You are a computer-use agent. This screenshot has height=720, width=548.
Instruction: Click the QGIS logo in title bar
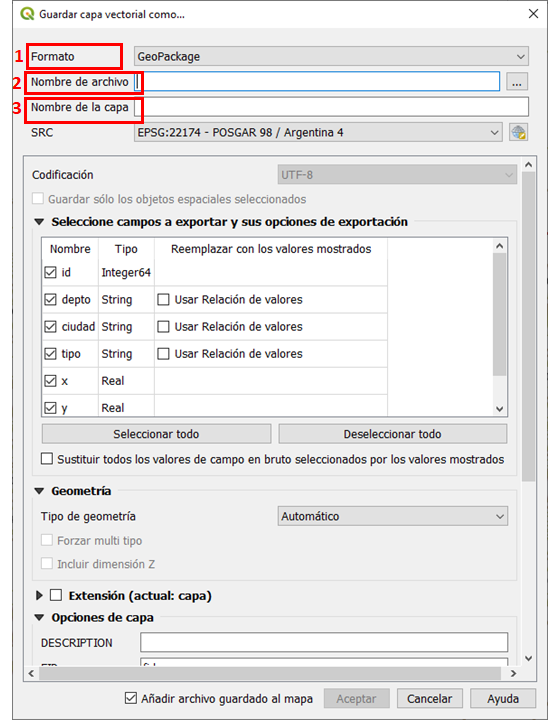pos(27,14)
